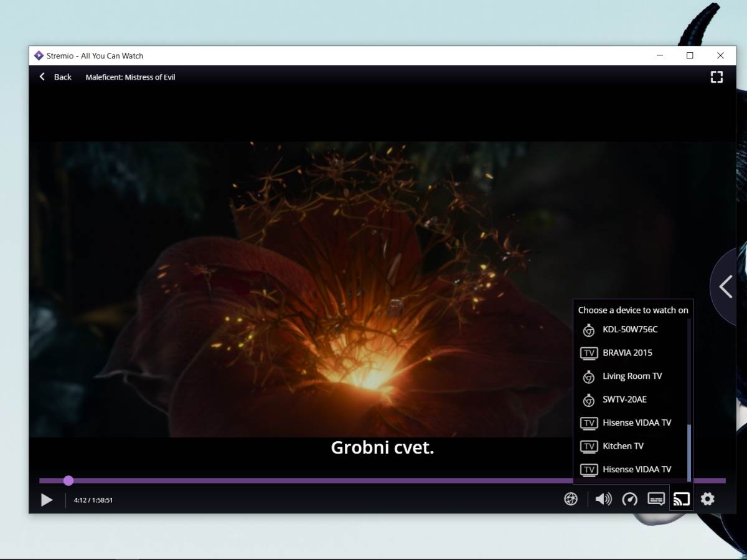Click the purple seek bar handle
The height and width of the screenshot is (560, 747).
[x=68, y=480]
